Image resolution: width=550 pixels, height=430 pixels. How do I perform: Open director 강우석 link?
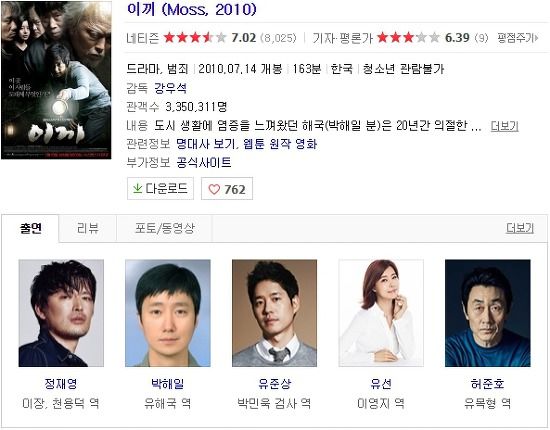click(x=170, y=88)
